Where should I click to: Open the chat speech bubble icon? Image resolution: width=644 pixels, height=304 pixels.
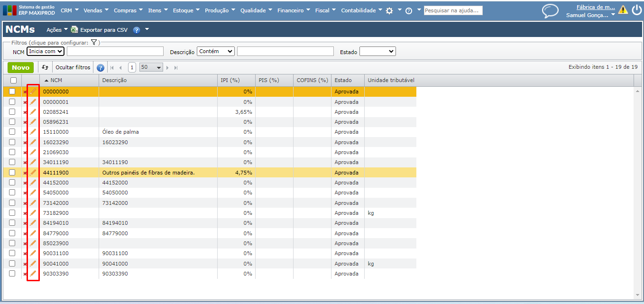point(550,10)
